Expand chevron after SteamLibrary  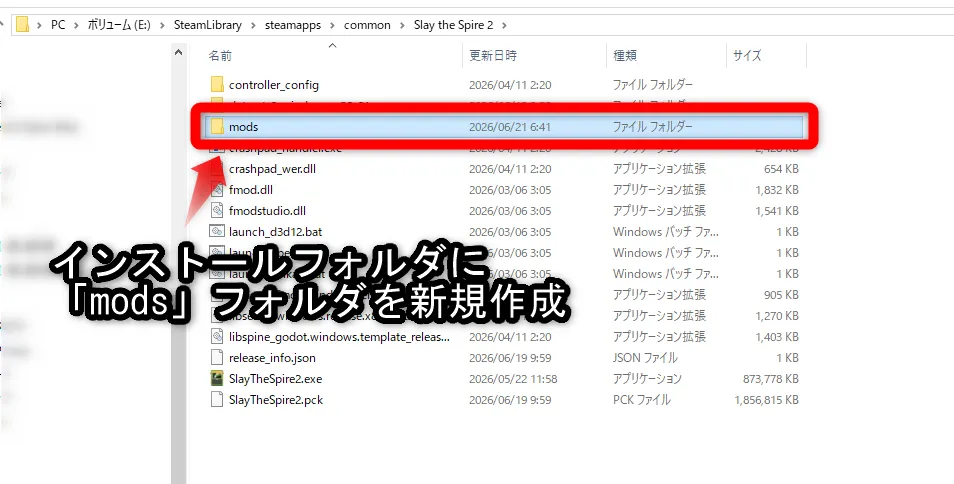254,25
